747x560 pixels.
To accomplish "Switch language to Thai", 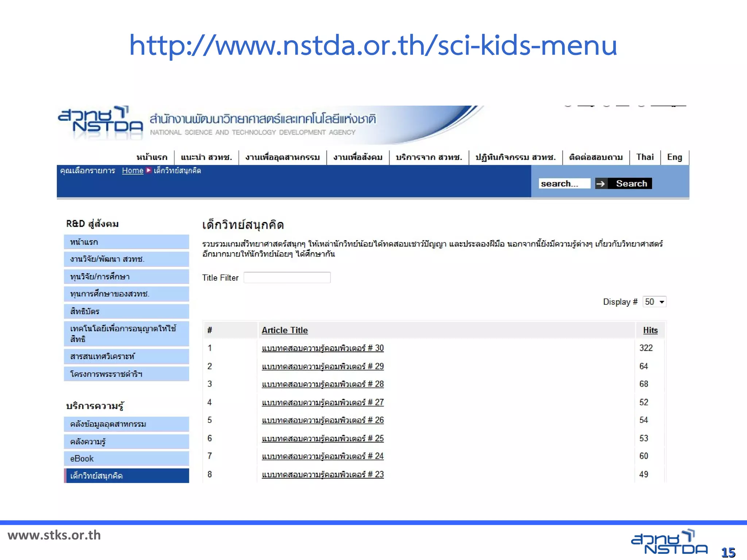I will pyautogui.click(x=645, y=157).
